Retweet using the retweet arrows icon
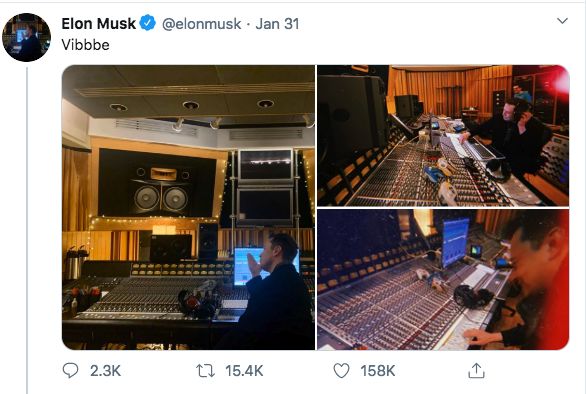This screenshot has width=586, height=394. tap(205, 371)
